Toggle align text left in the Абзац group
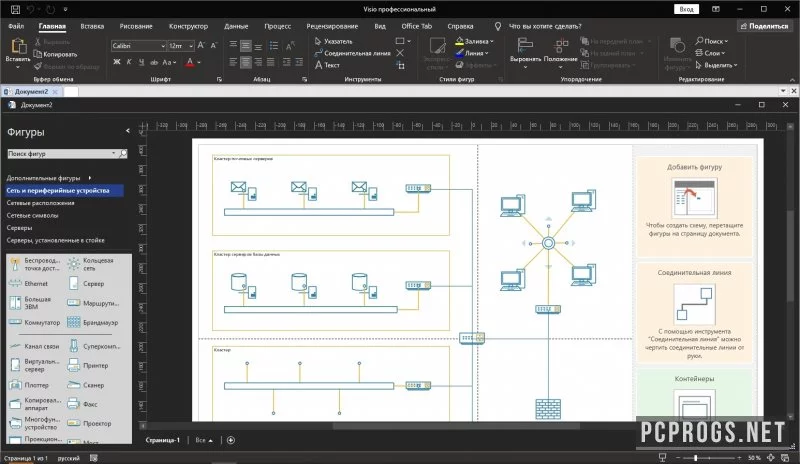Image resolution: width=800 pixels, height=464 pixels. (x=233, y=62)
